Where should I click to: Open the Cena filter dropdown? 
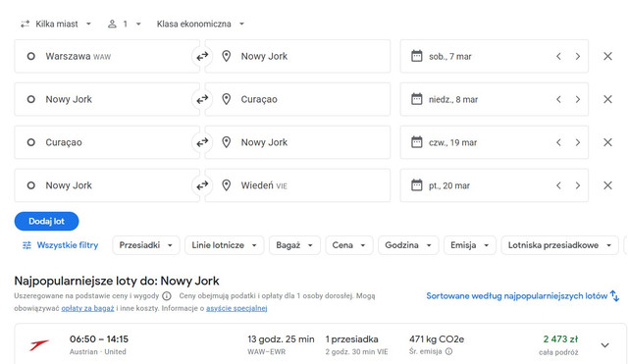tap(349, 245)
